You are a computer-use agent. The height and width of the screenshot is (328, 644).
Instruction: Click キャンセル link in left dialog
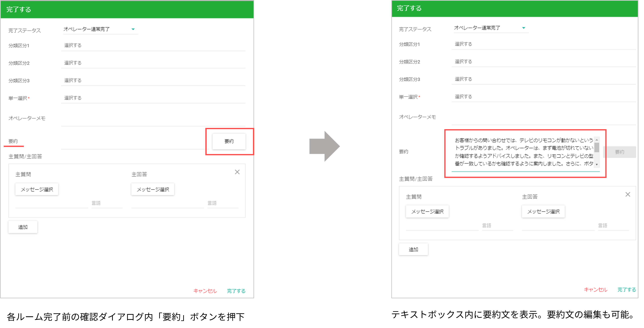point(205,291)
